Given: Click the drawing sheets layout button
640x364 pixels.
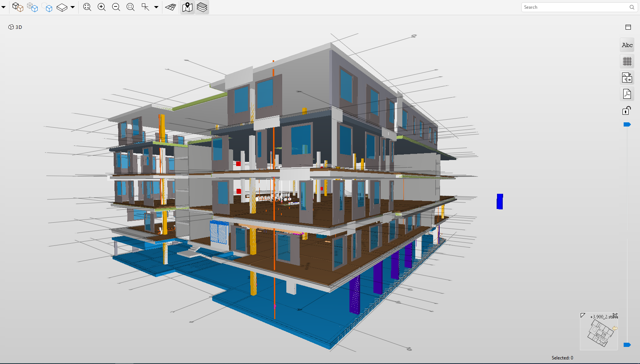Looking at the screenshot, I should tap(627, 78).
